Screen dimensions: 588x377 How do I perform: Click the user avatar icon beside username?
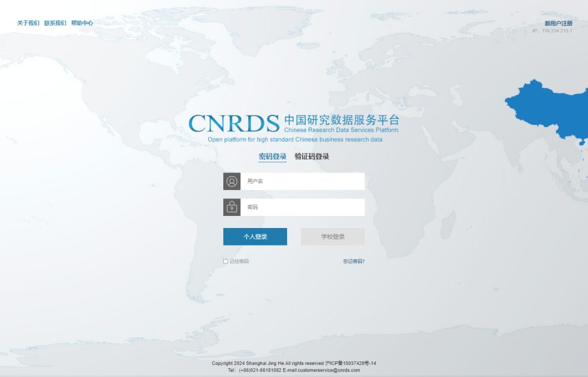[232, 181]
